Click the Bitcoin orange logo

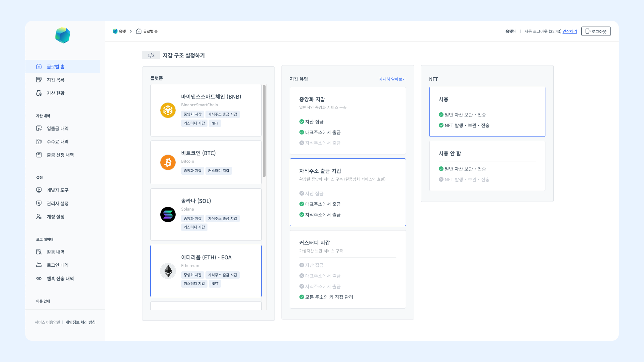168,162
